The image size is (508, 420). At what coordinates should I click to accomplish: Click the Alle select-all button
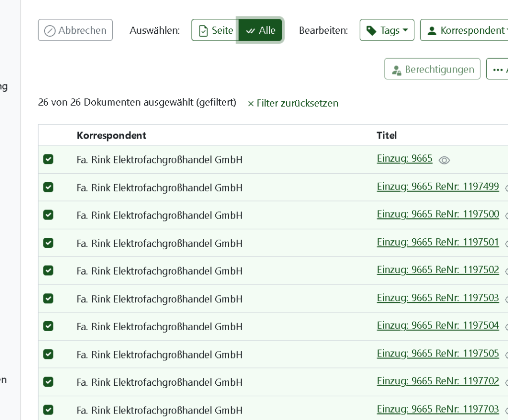tap(260, 30)
